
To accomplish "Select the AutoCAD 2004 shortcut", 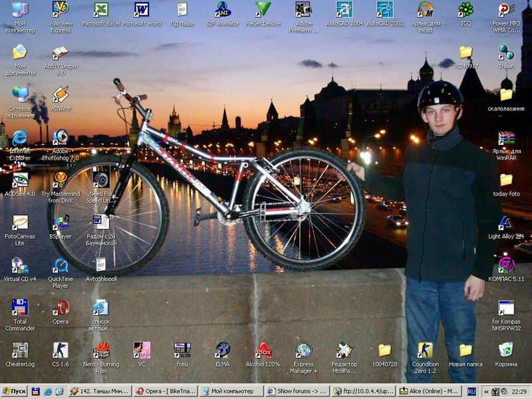I will coord(344,10).
